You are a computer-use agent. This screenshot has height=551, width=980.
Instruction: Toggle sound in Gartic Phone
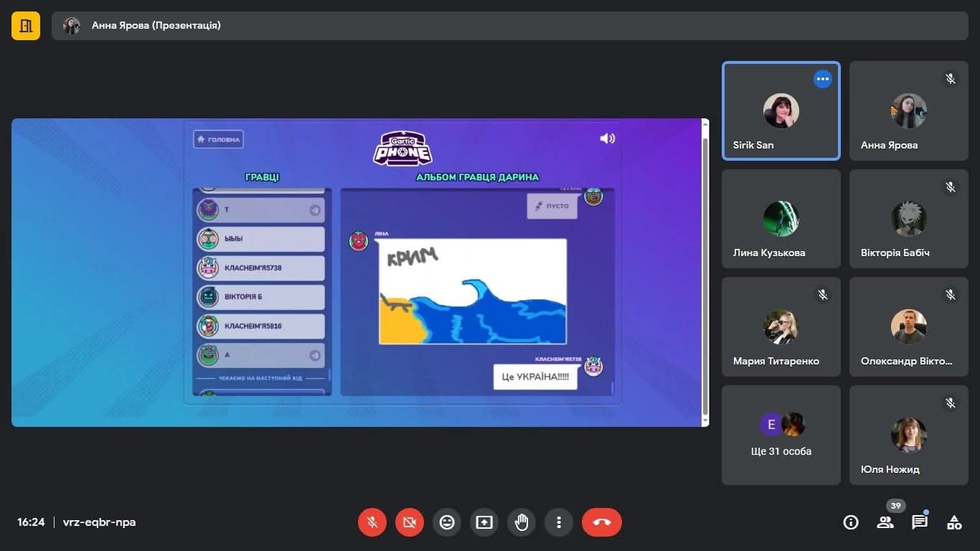(x=607, y=138)
